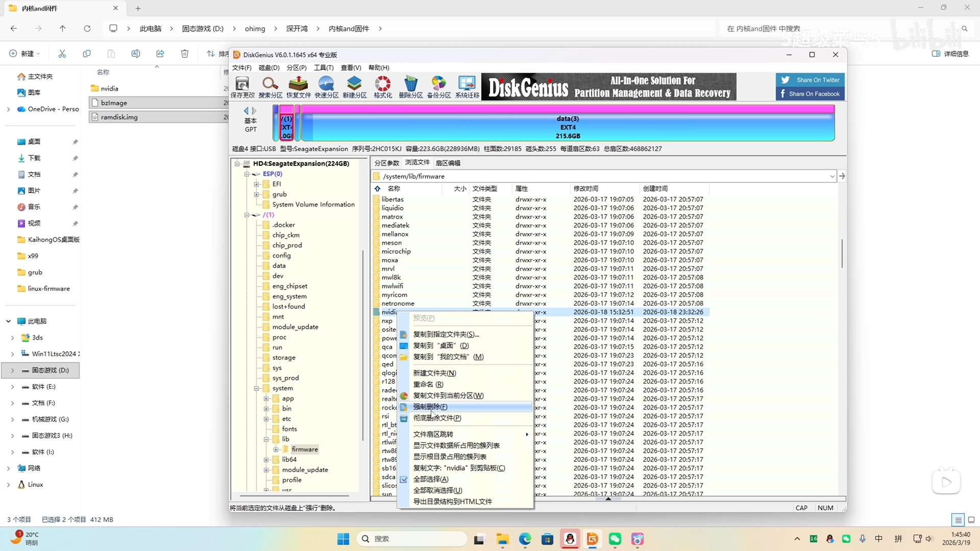Click the 全部选择(A) select-all menu entry
This screenshot has width=980, height=551.
point(430,479)
